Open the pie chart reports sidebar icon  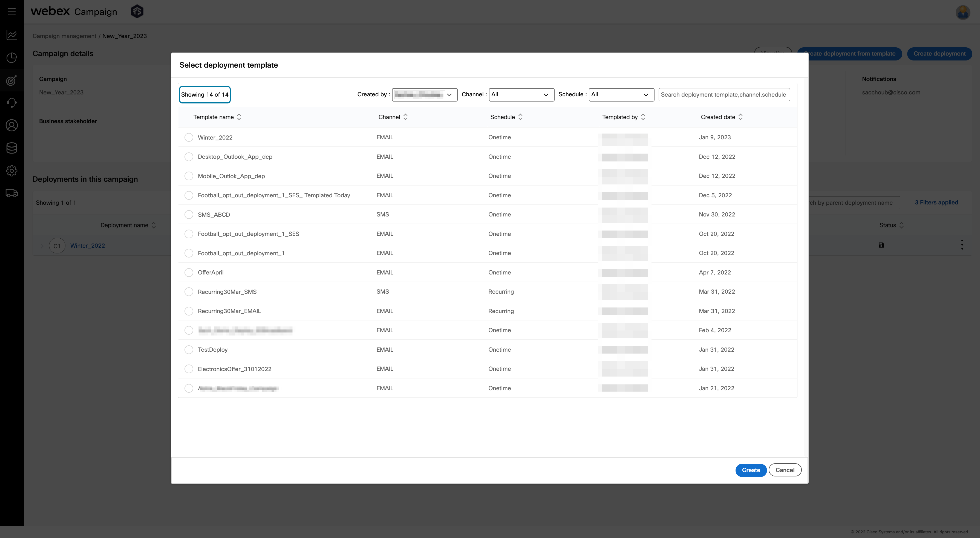point(12,58)
